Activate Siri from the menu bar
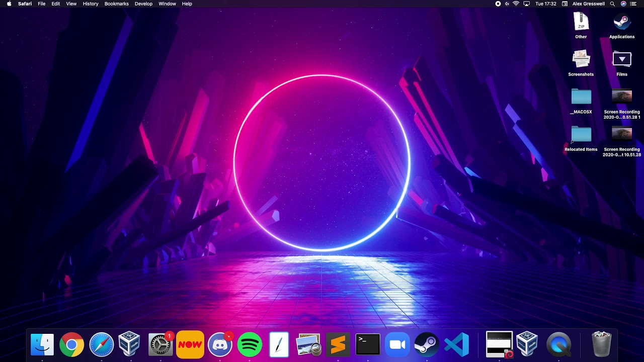This screenshot has width=644, height=362. click(x=624, y=4)
